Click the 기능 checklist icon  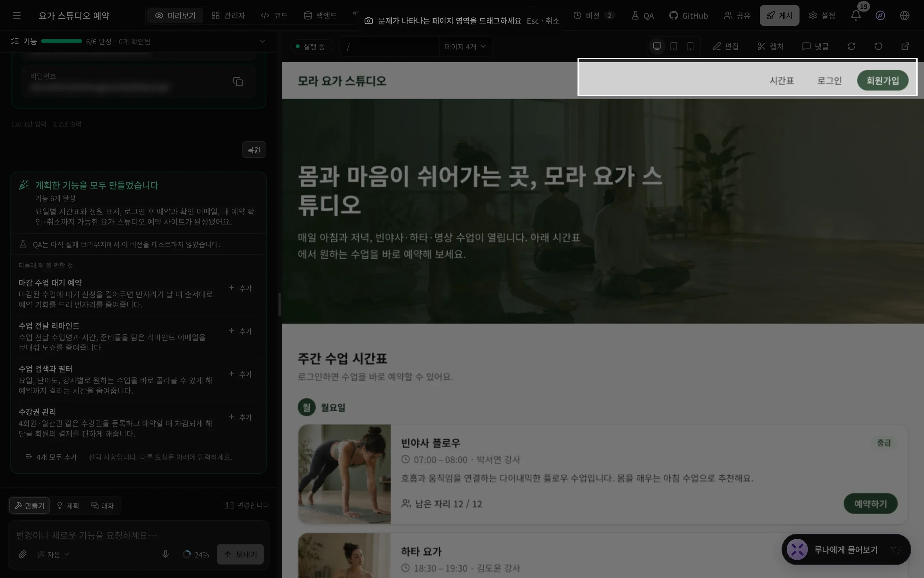[x=15, y=41]
